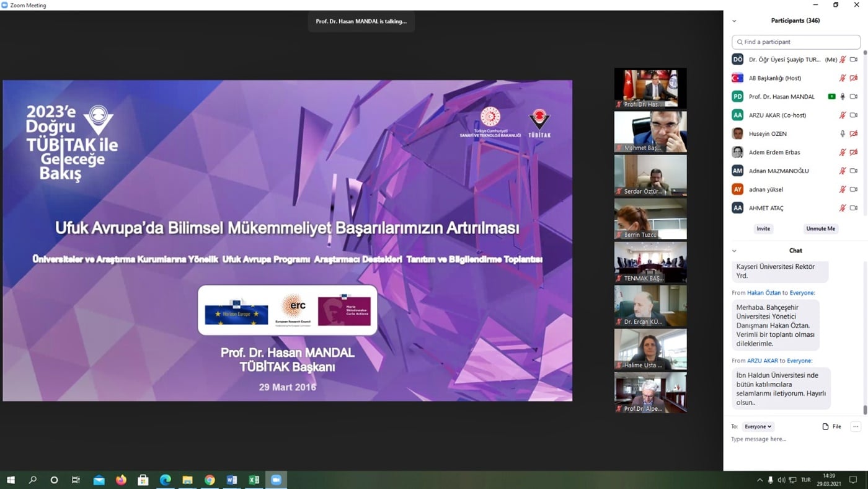This screenshot has height=489, width=868.
Task: Select Halime Usta video thumbnail
Action: (x=650, y=349)
